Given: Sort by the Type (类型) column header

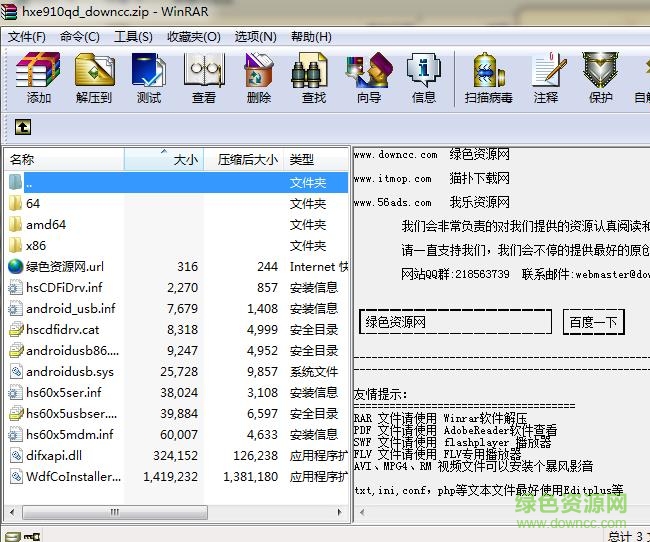Looking at the screenshot, I should pyautogui.click(x=316, y=159).
